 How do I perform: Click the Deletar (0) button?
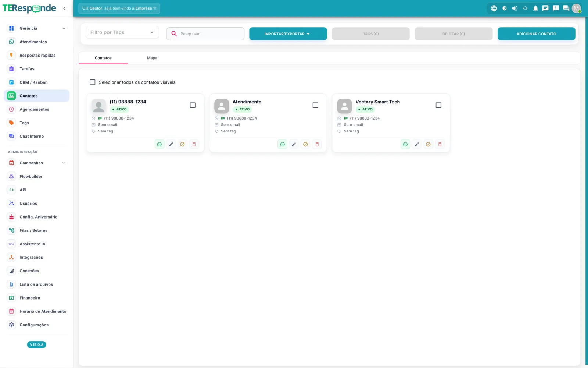pos(453,34)
